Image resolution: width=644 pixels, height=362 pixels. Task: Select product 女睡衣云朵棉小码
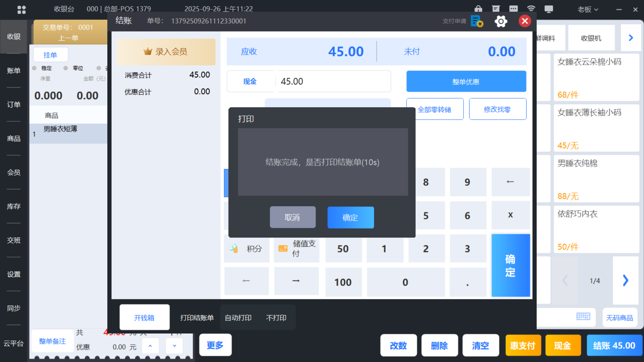[596, 77]
